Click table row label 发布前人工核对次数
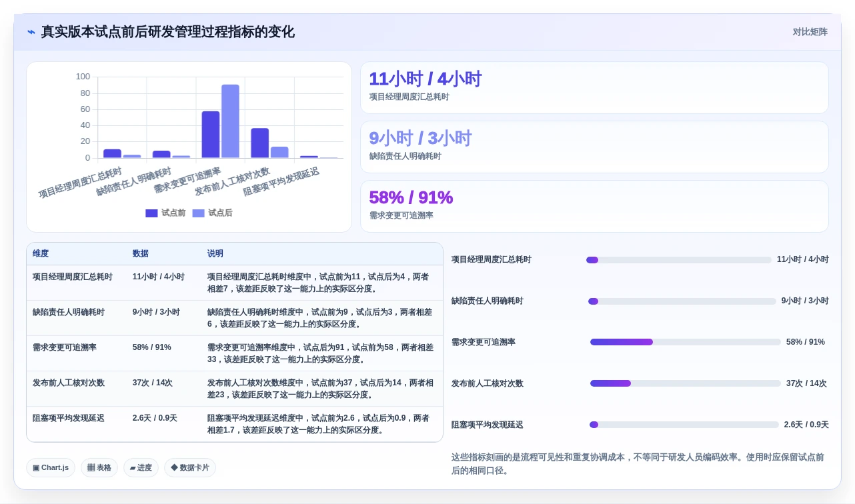 69,383
